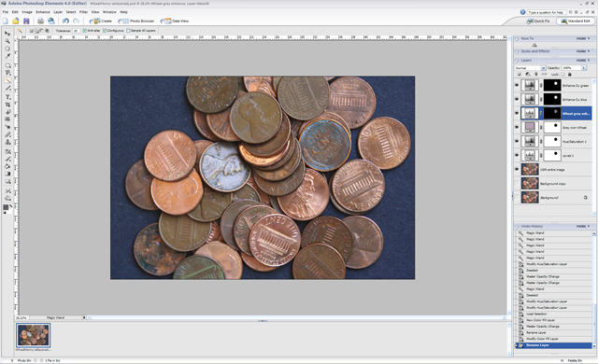Show the Background copy layer
The height and width of the screenshot is (364, 598).
(x=517, y=184)
